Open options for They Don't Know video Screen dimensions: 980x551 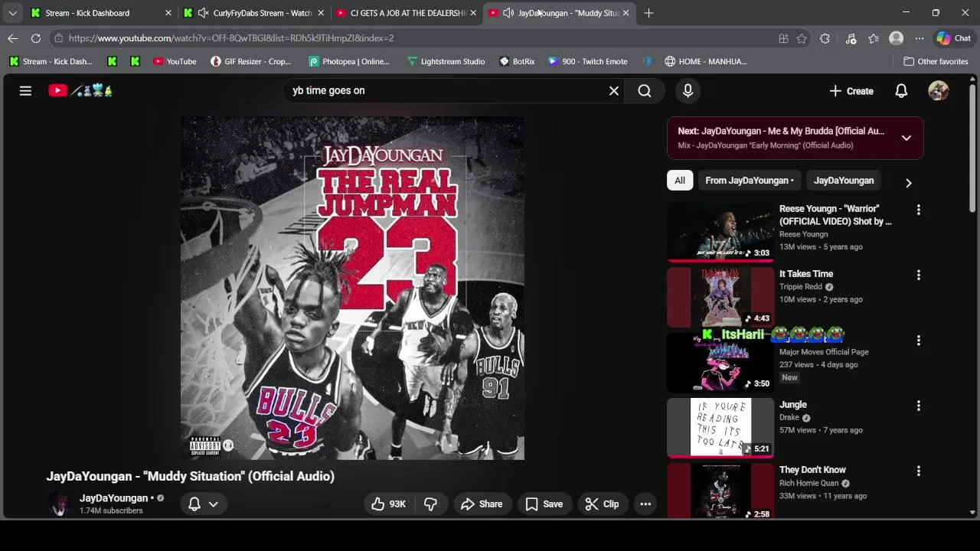coord(918,471)
